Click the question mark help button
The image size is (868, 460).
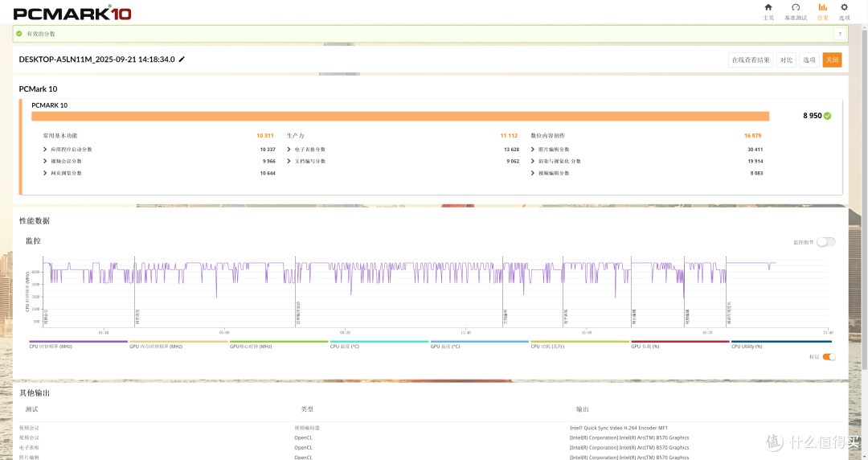(x=840, y=34)
